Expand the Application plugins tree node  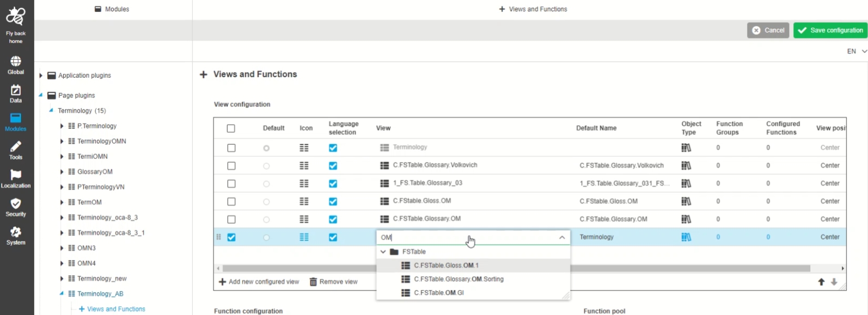(41, 76)
